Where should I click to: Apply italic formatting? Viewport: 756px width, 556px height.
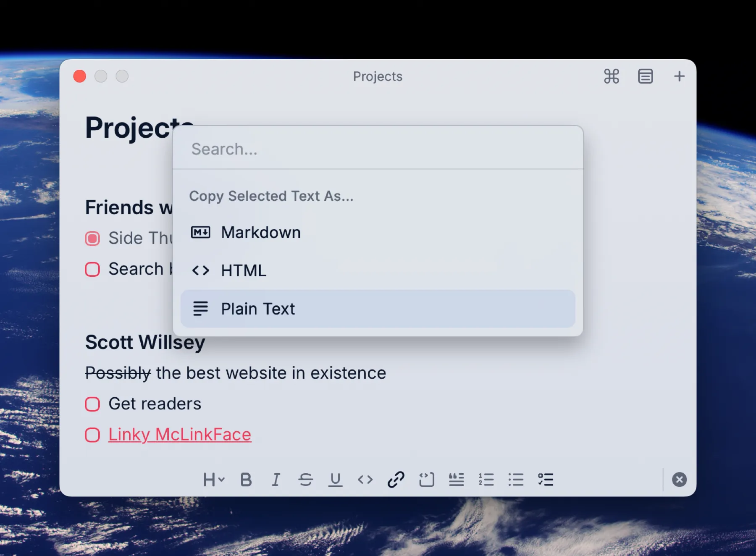click(276, 479)
